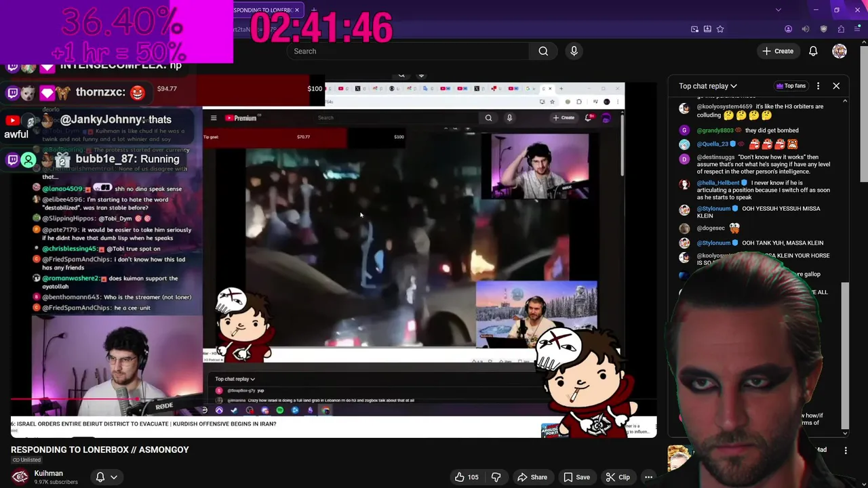Close the chat replay panel
The image size is (868, 488).
pyautogui.click(x=836, y=86)
